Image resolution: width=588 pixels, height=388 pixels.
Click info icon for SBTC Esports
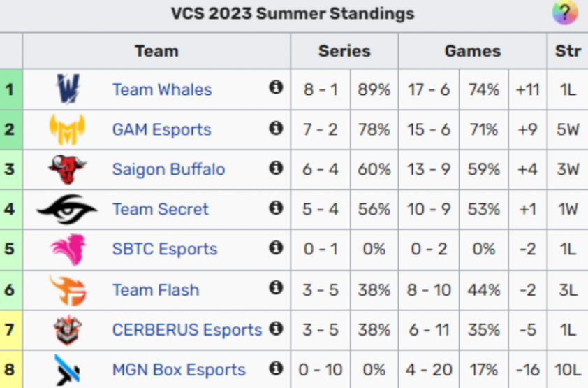click(276, 247)
